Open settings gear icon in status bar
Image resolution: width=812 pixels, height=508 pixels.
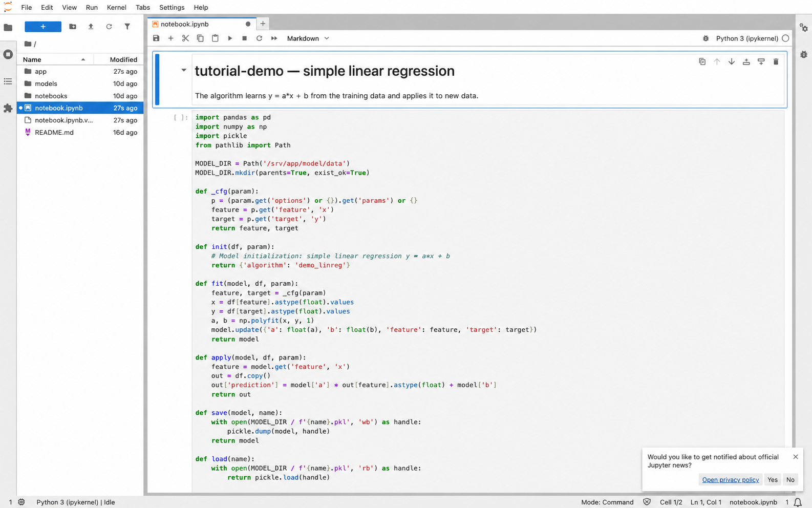pos(22,502)
